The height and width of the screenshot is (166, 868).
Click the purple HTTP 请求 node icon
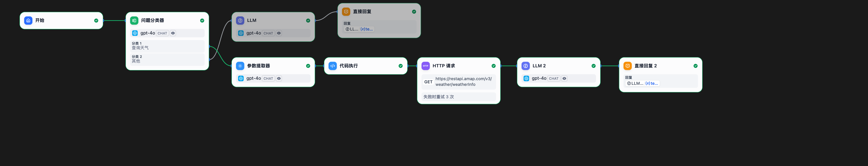[x=425, y=66]
